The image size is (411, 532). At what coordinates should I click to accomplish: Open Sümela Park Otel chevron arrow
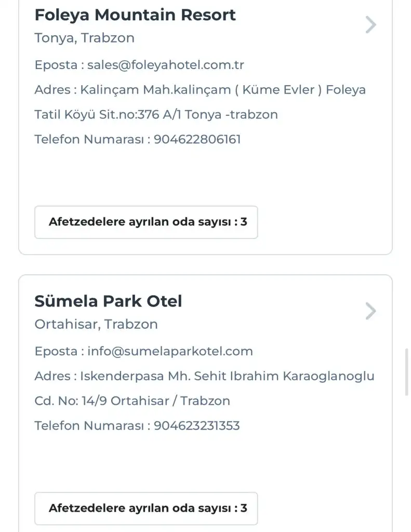pos(370,311)
